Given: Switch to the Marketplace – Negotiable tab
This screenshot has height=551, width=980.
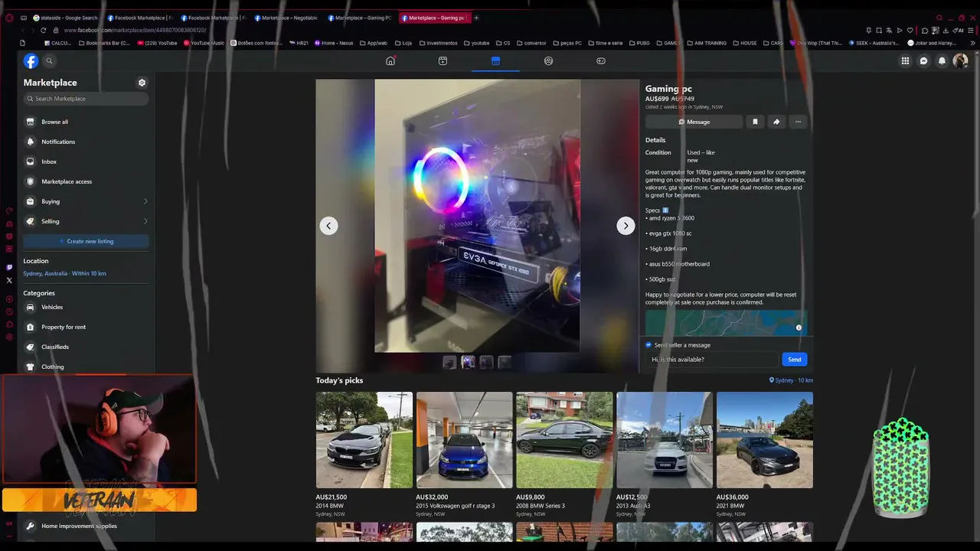Looking at the screenshot, I should click(x=286, y=18).
